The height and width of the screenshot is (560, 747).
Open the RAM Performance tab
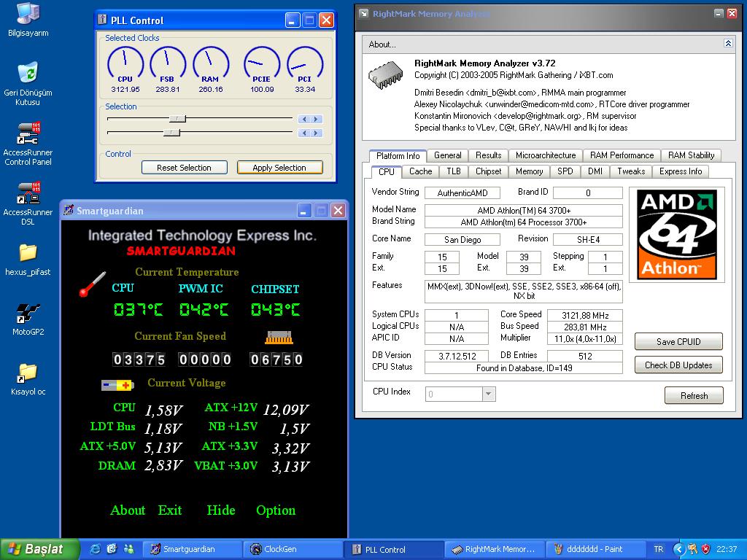(622, 155)
